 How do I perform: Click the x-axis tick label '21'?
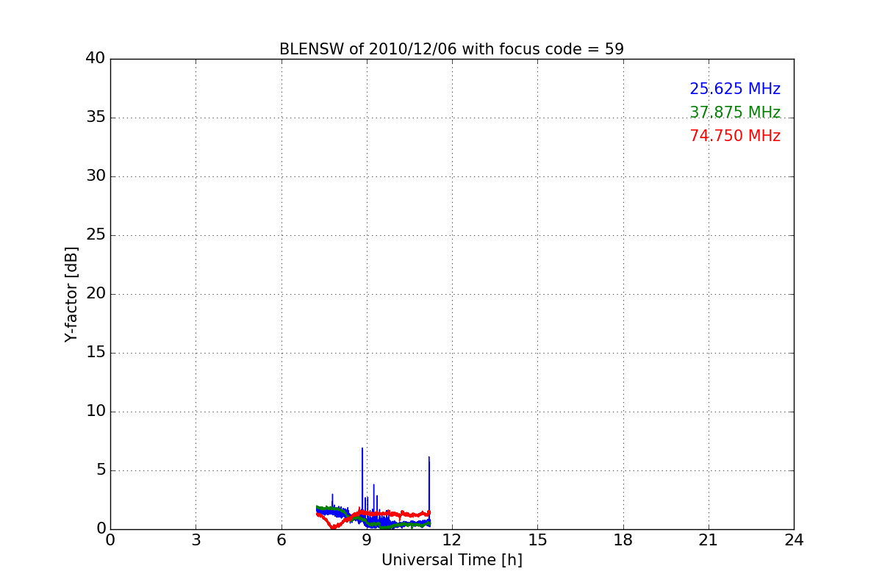(709, 540)
